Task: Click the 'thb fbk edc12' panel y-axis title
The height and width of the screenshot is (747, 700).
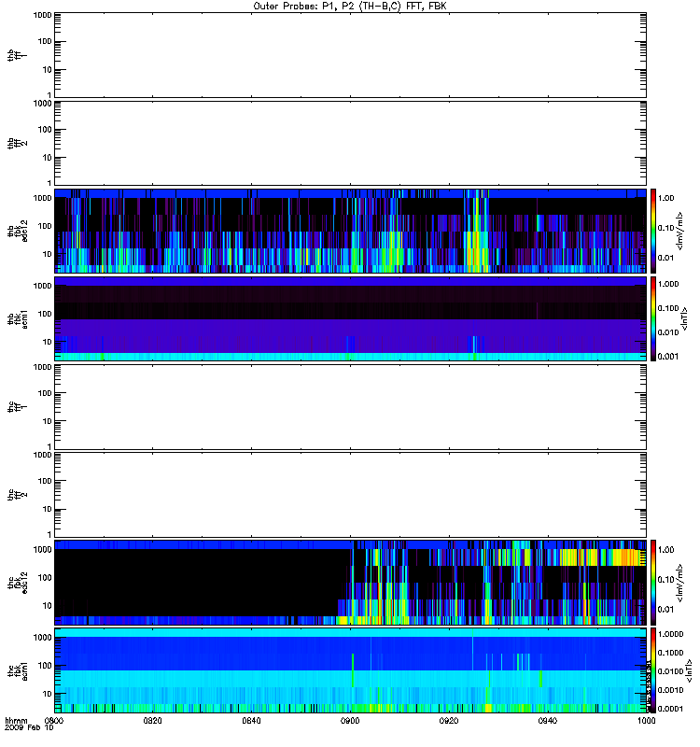Action: pos(18,231)
